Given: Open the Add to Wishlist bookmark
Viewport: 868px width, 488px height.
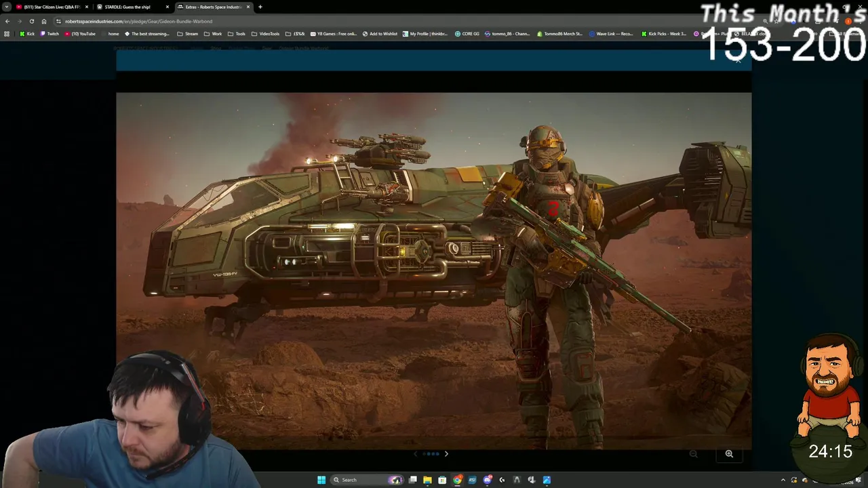Looking at the screenshot, I should coord(380,34).
